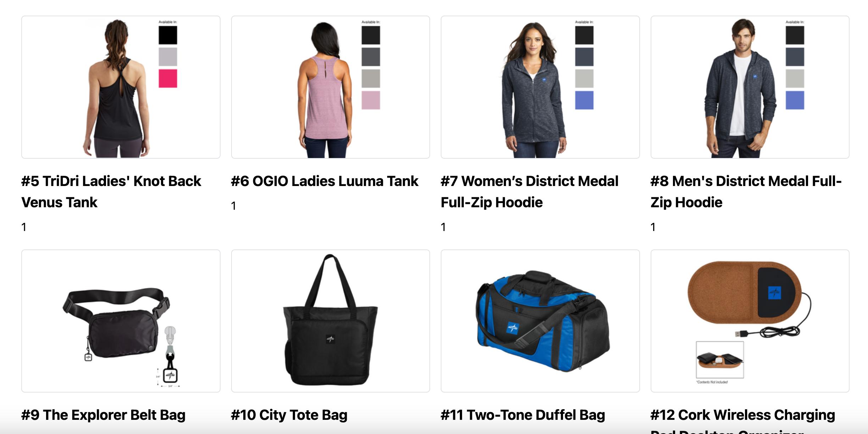Open the TriDri Knot Back Venus Tank image
868x434 pixels.
point(121,87)
